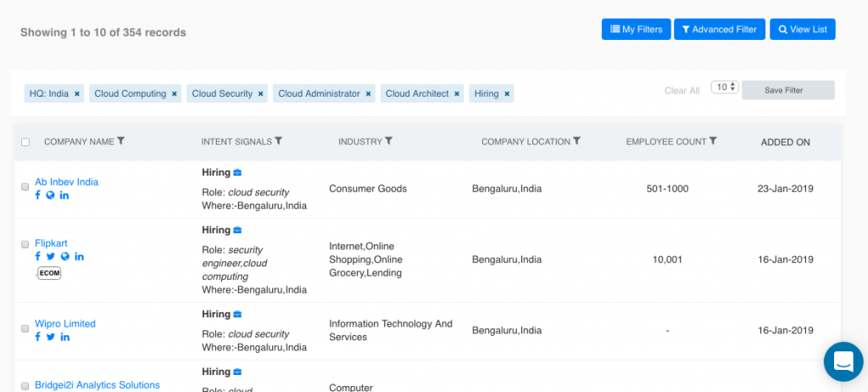Viewport: 868px width, 392px height.
Task: Open the Industry column filter
Action: (x=388, y=142)
